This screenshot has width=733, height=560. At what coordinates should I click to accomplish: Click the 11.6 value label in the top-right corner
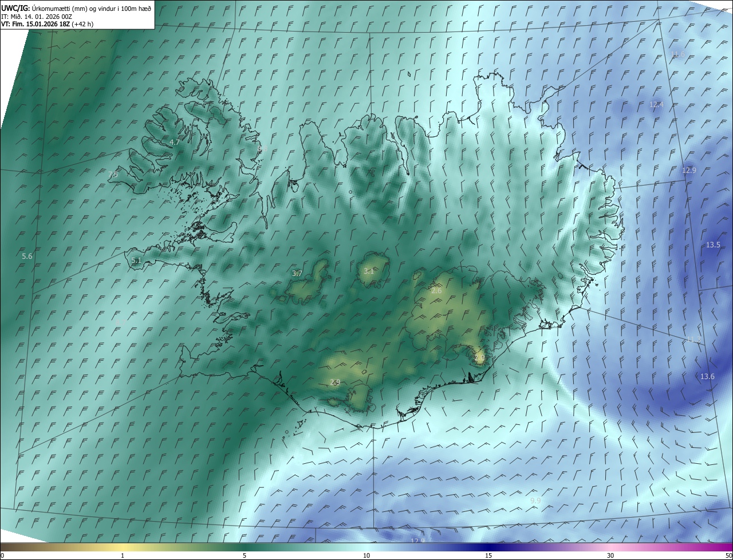click(x=677, y=54)
